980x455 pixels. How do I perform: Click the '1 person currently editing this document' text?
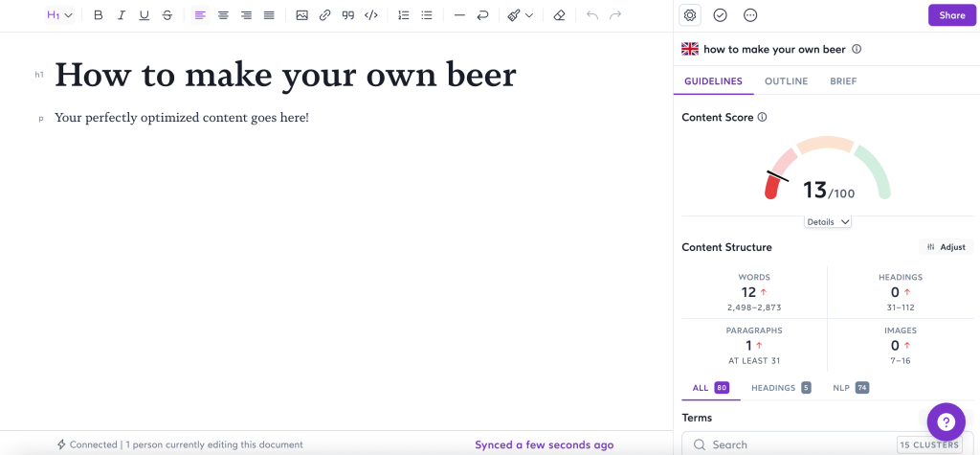214,445
